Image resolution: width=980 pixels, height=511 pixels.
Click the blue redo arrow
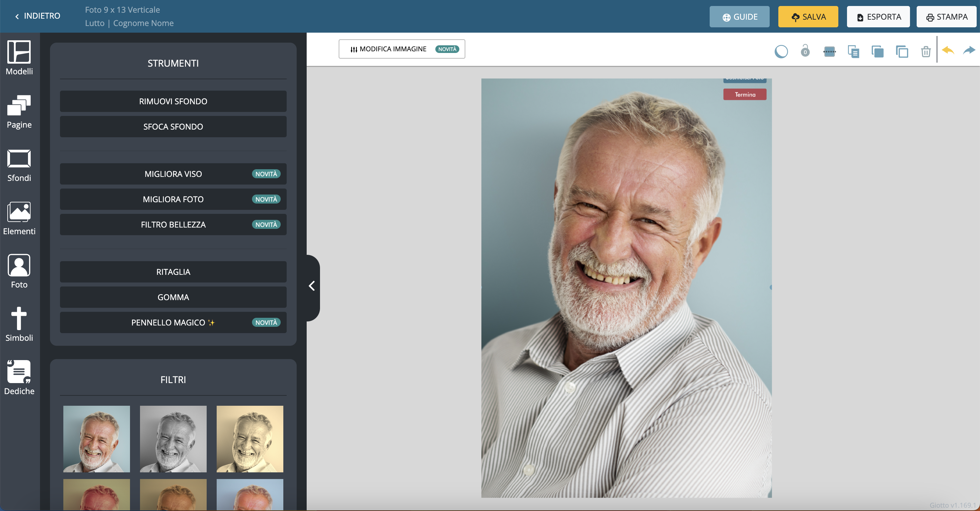pyautogui.click(x=969, y=51)
